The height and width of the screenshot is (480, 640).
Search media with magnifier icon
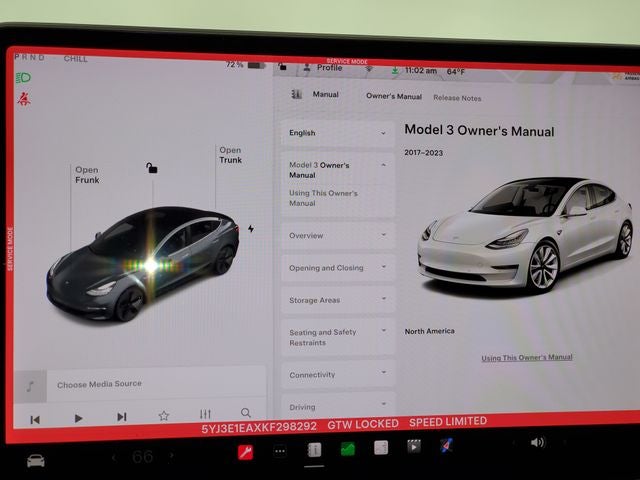[246, 414]
